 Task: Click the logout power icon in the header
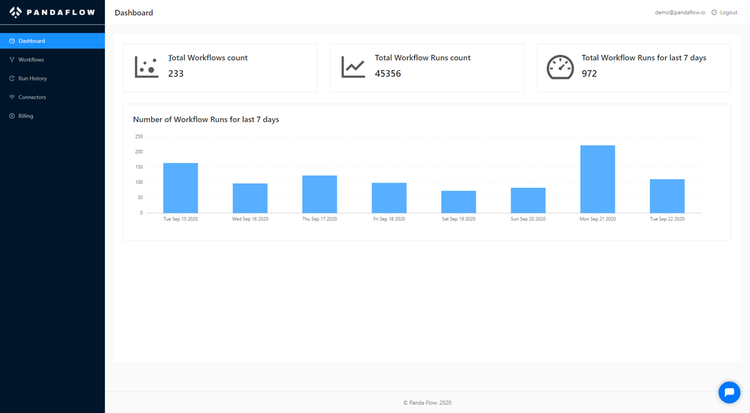tap(714, 12)
